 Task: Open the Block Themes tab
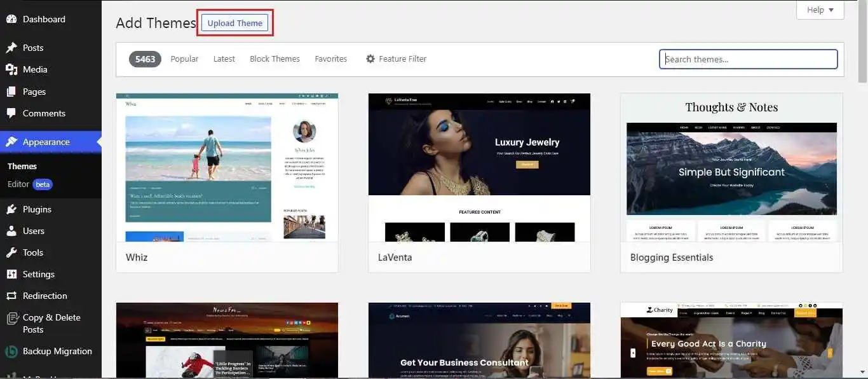click(275, 59)
